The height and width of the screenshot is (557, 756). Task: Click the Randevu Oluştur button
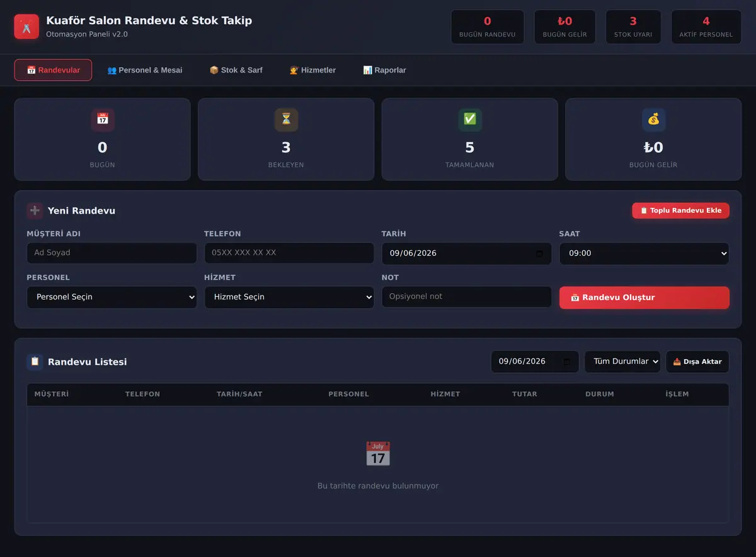pos(644,297)
